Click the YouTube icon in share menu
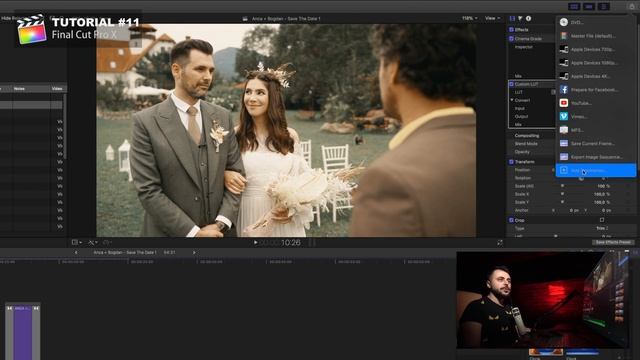 [564, 103]
